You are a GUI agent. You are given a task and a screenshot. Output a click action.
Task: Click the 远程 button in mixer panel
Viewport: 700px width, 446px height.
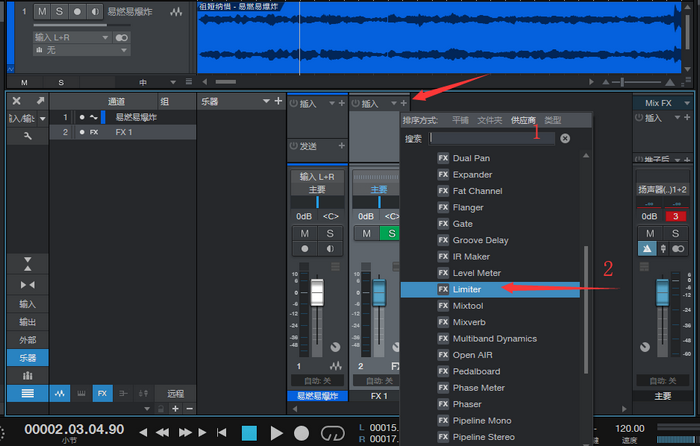pyautogui.click(x=176, y=394)
